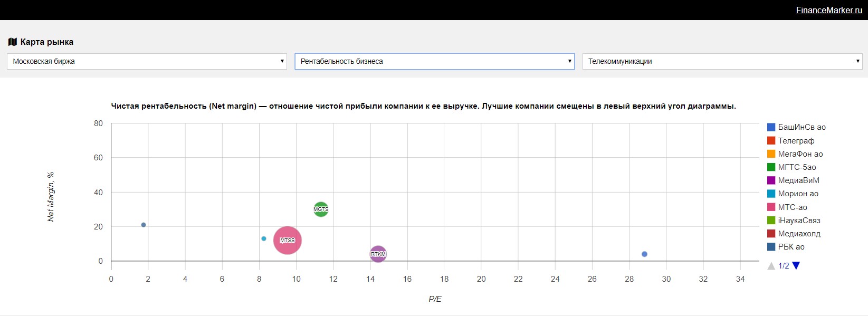Click the pink MTSS bubble
Viewport: 868px width, 316px height.
pos(288,240)
